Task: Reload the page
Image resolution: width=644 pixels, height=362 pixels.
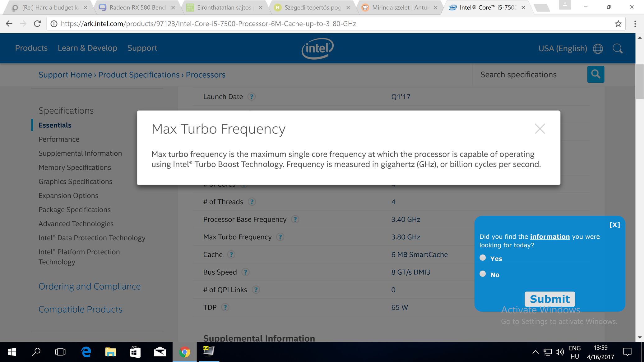Action: point(37,24)
